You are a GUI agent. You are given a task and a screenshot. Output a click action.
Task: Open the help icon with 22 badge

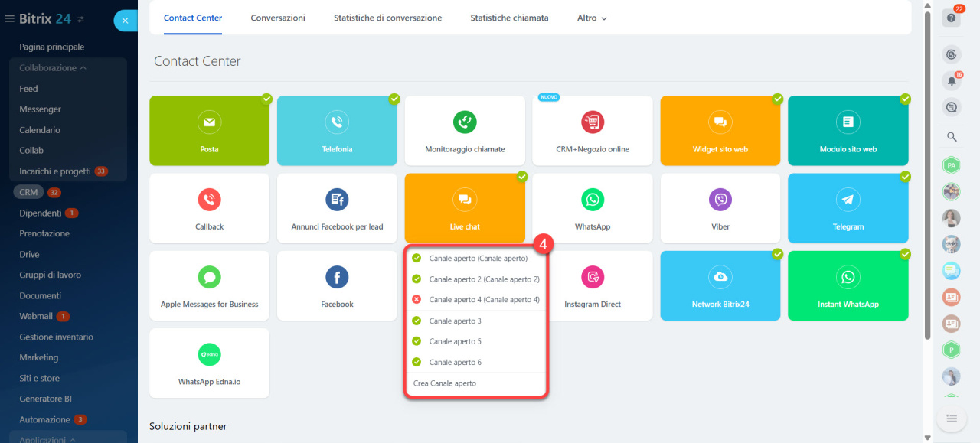[x=952, y=18]
